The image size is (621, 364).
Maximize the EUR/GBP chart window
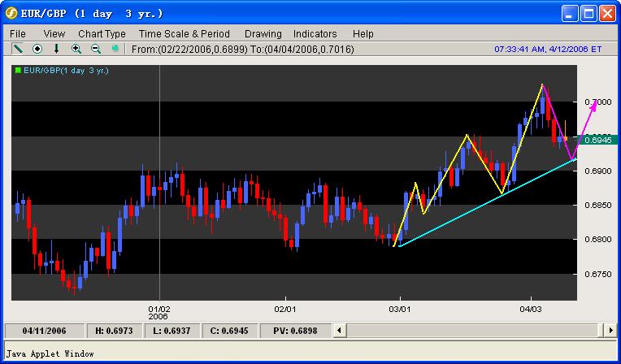click(589, 14)
